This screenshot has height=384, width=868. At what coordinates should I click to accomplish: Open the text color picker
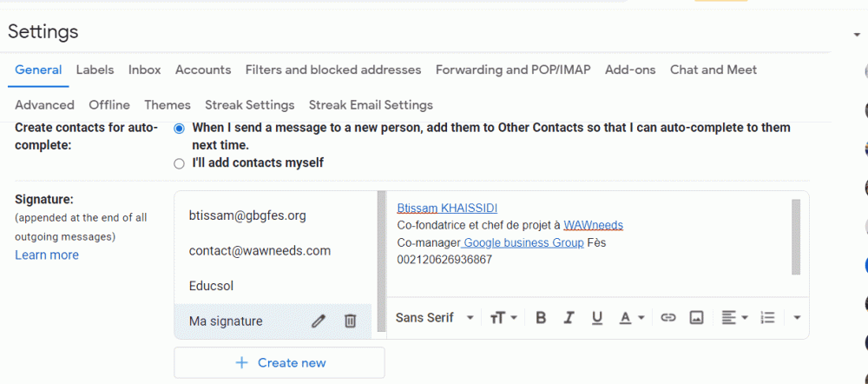click(631, 318)
